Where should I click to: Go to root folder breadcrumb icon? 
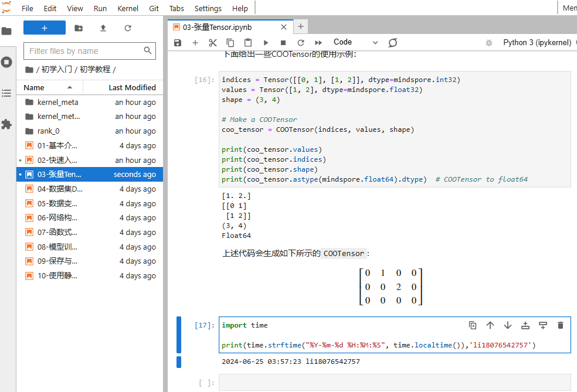tap(29, 70)
